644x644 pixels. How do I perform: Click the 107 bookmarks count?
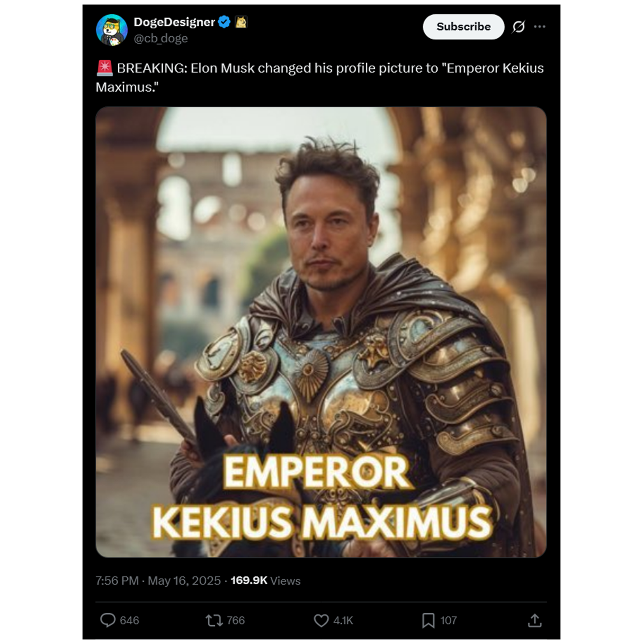(x=448, y=620)
